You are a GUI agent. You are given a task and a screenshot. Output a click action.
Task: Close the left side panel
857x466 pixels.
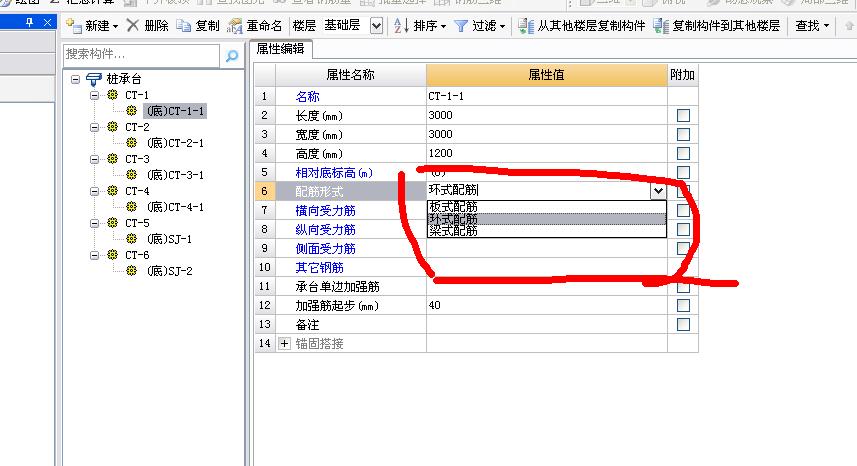[x=48, y=22]
